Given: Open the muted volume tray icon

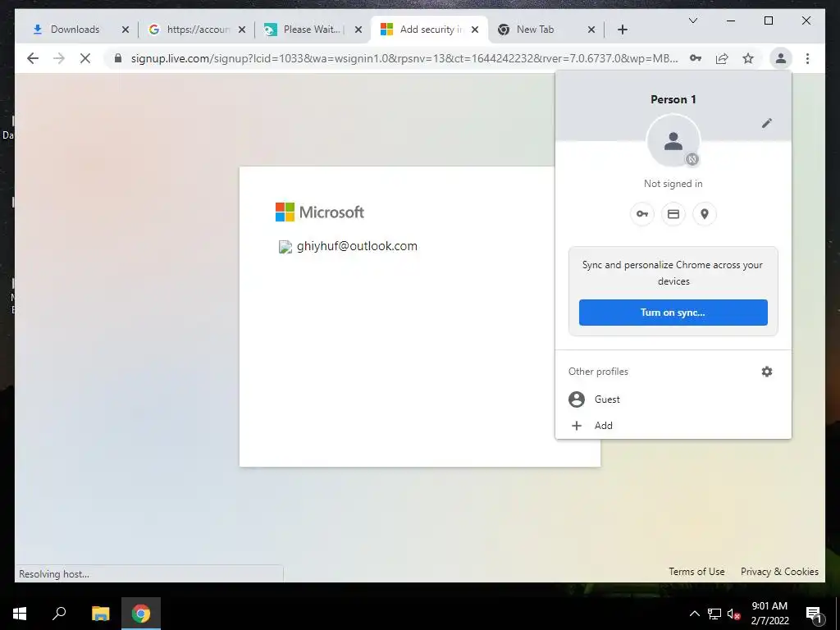Looking at the screenshot, I should point(734,614).
